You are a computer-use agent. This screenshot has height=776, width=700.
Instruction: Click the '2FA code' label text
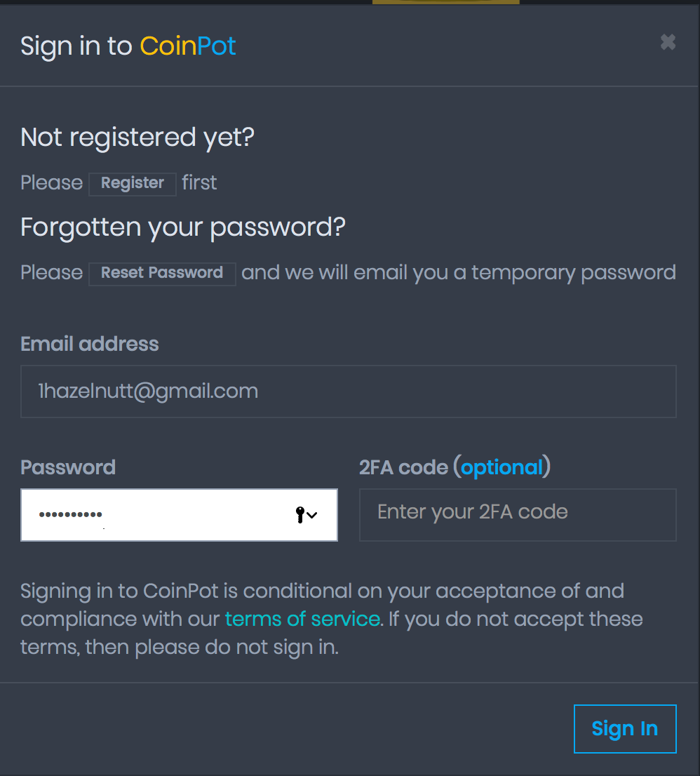click(404, 468)
